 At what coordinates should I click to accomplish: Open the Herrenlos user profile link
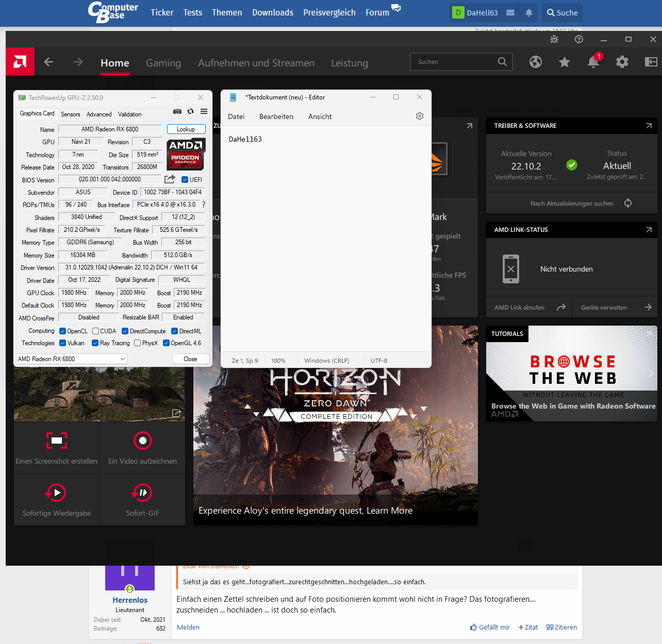tap(130, 600)
